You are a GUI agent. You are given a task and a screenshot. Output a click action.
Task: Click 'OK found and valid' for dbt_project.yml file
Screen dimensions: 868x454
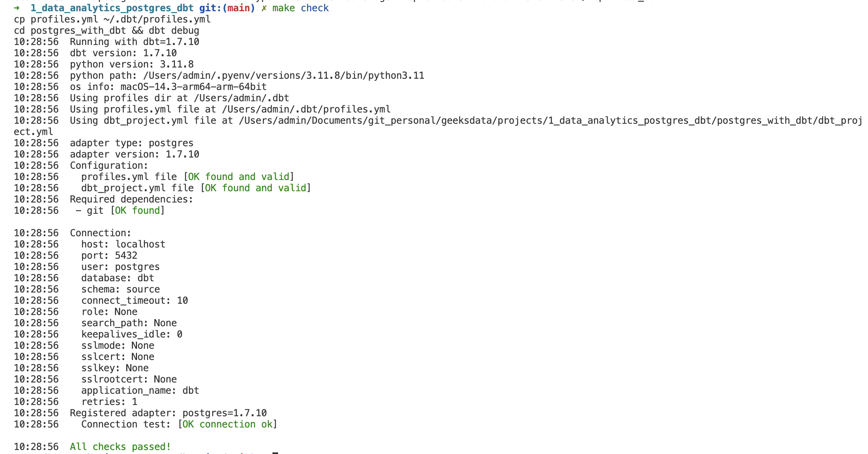point(256,188)
